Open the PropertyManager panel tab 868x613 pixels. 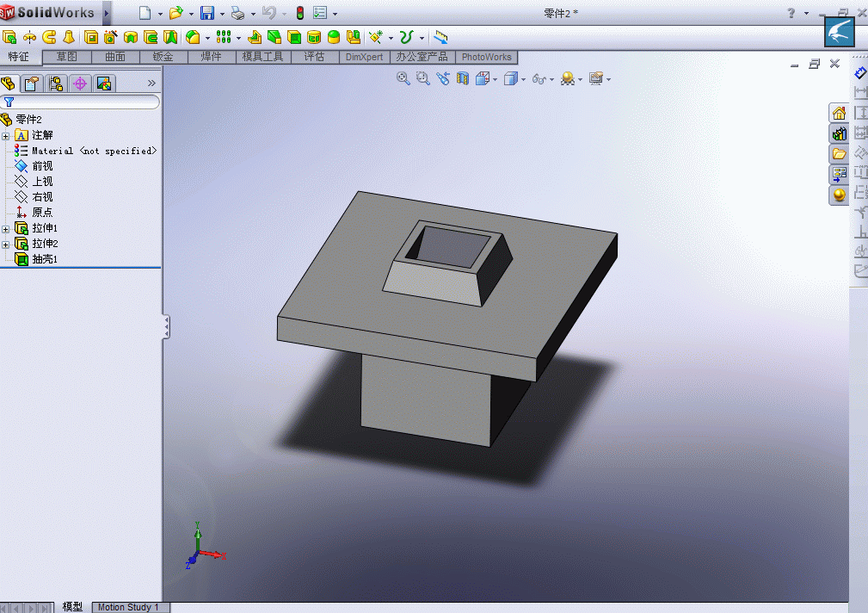[x=32, y=84]
